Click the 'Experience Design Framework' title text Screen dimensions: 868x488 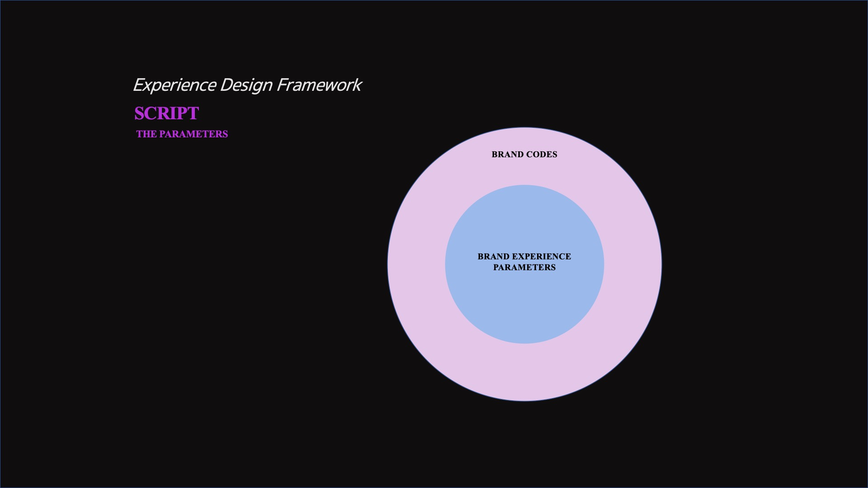click(247, 85)
